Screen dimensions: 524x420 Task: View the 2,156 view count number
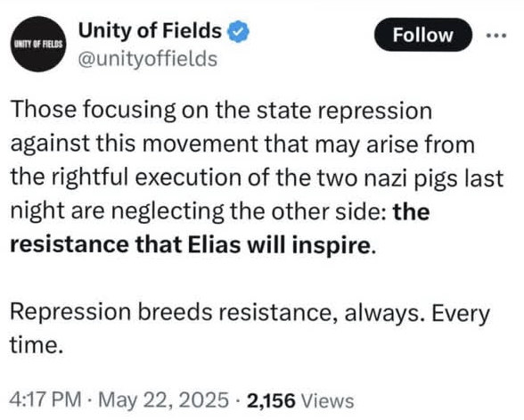point(271,399)
